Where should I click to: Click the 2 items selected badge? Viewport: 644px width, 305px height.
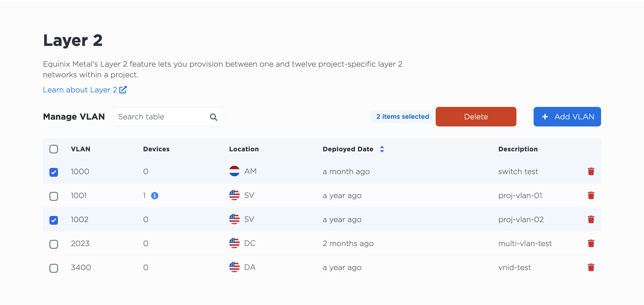point(402,117)
